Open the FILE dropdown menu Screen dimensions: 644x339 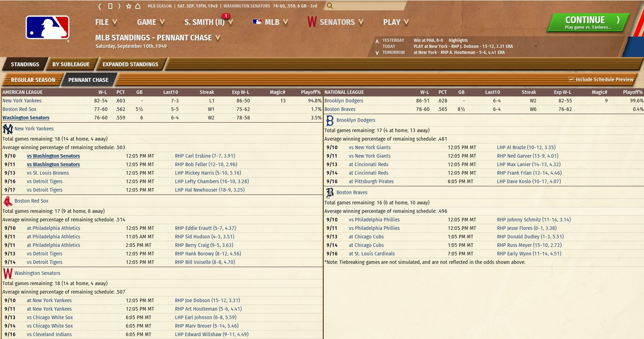point(106,22)
